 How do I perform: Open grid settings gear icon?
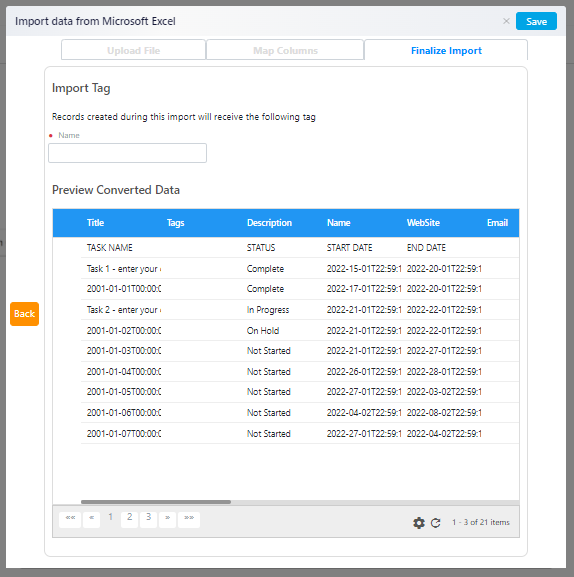tap(419, 523)
